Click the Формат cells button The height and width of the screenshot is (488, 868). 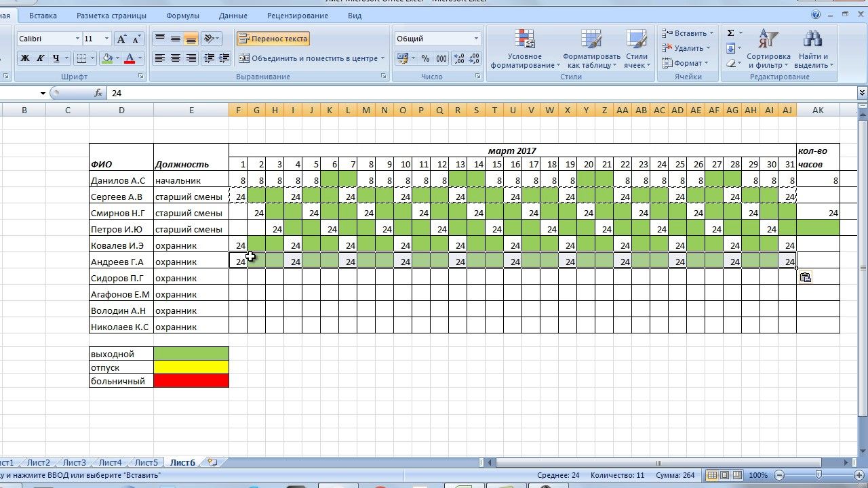[x=685, y=63]
